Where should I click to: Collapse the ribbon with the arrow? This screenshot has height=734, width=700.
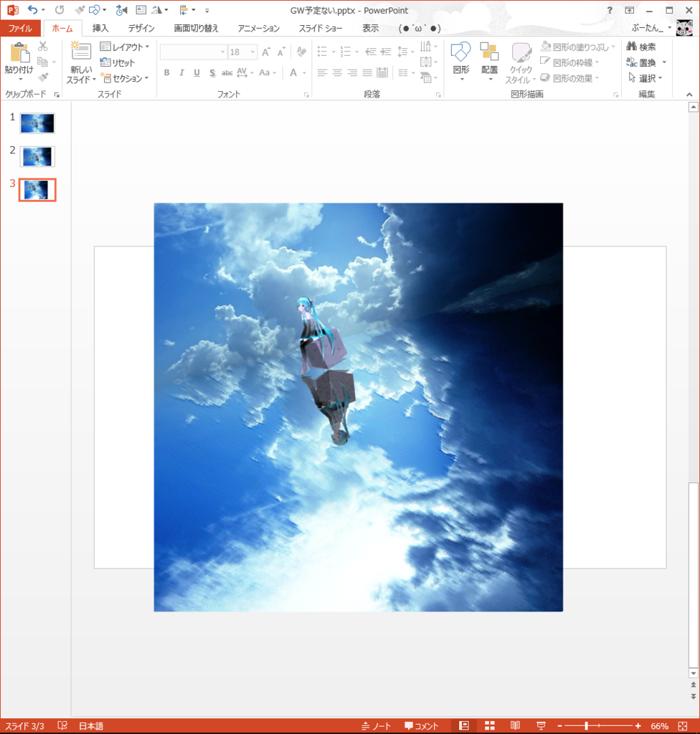click(x=689, y=95)
